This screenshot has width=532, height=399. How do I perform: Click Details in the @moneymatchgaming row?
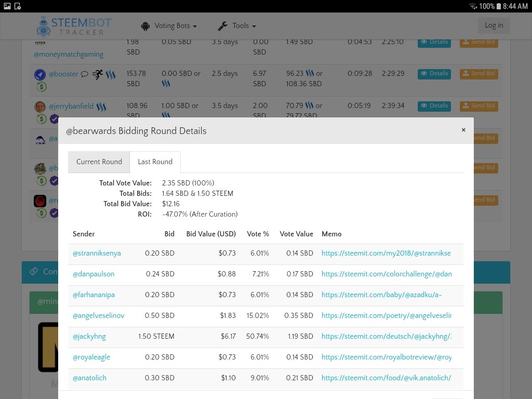(x=434, y=43)
